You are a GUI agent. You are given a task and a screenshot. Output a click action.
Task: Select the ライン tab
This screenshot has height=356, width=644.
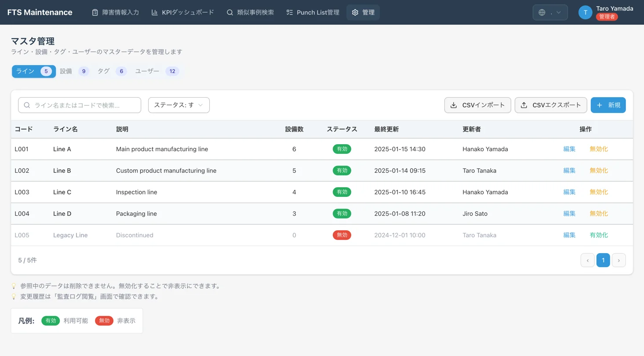(34, 71)
